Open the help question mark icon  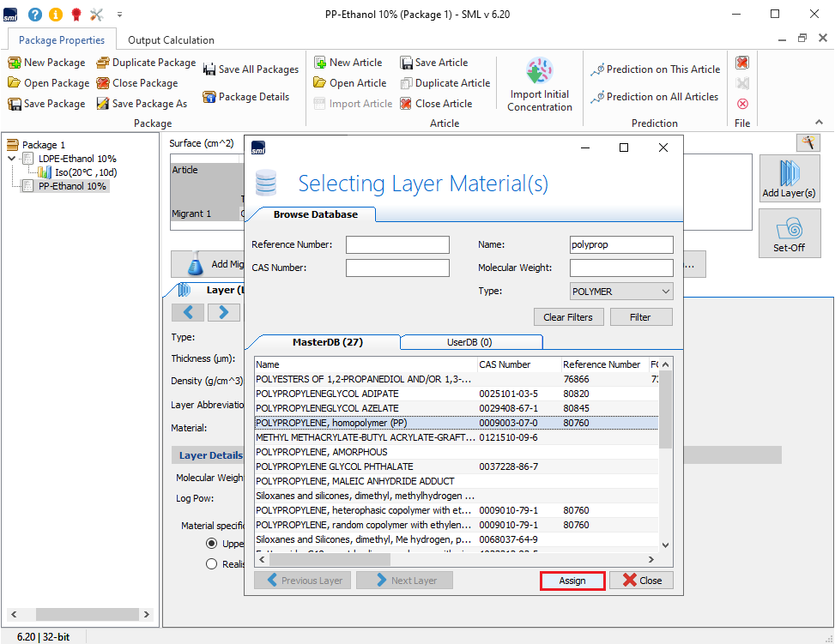click(35, 15)
